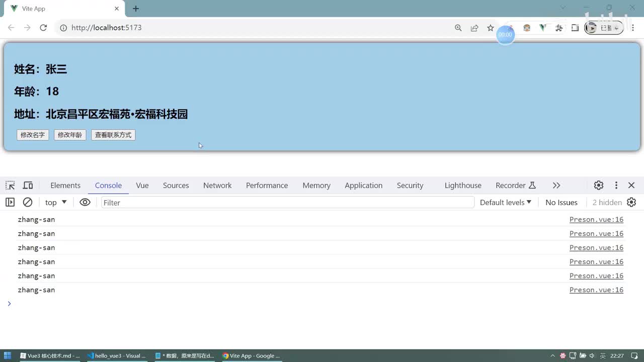Clear the console with the ban icon

click(x=28, y=202)
